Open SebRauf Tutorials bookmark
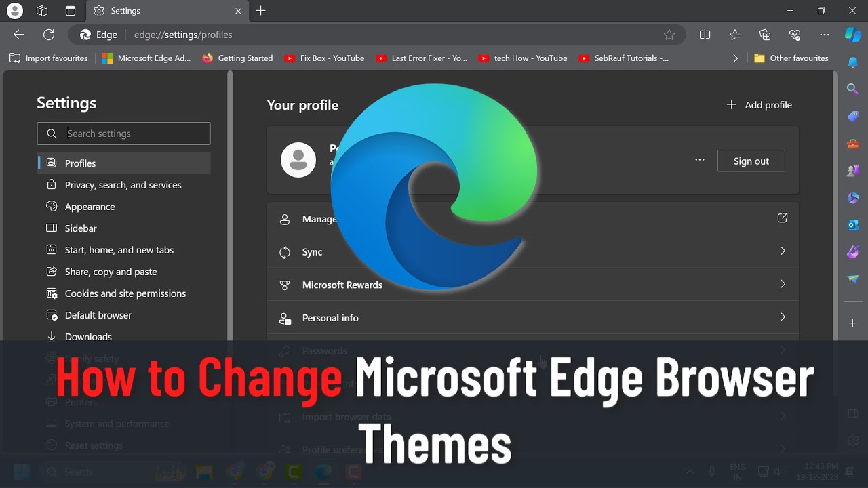The image size is (868, 488). pos(624,58)
